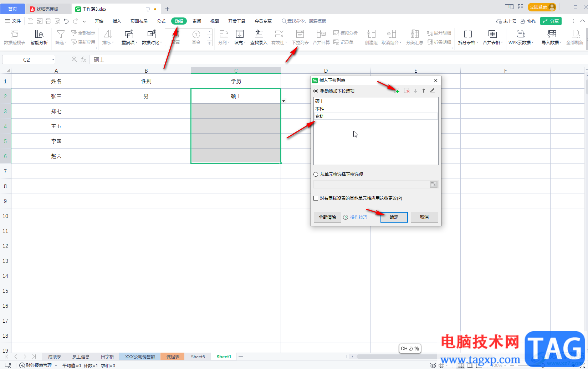Expand the quick access toolbar customize arrow
Screen dimensions: 588x369
pos(85,21)
